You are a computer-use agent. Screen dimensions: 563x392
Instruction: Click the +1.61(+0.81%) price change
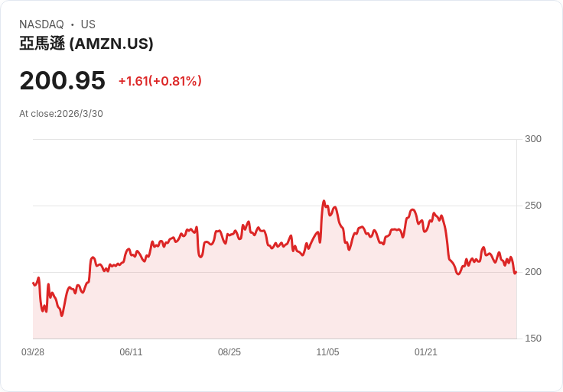(160, 81)
